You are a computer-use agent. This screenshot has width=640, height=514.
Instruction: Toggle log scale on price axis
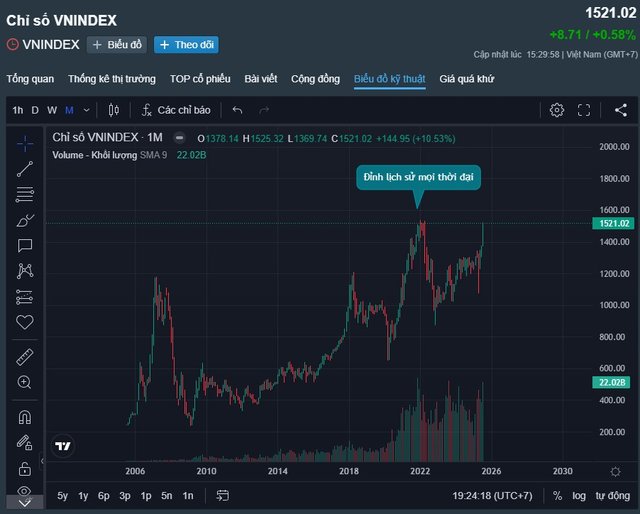tap(579, 496)
